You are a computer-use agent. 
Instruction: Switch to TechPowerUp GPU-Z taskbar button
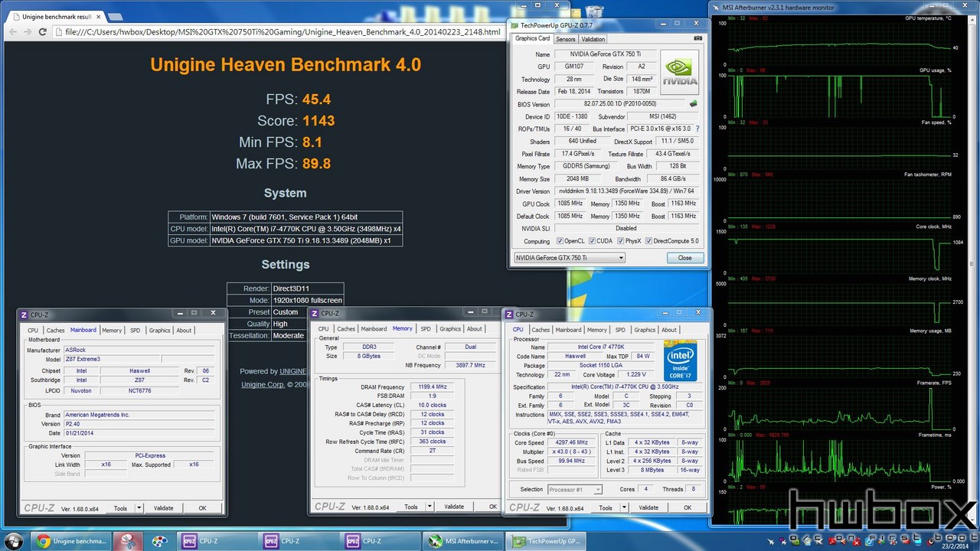tap(544, 541)
